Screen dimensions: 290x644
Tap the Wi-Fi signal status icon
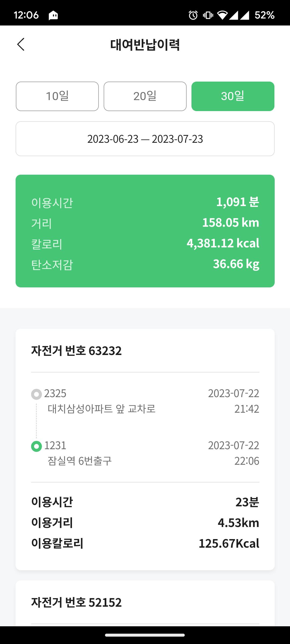222,15
